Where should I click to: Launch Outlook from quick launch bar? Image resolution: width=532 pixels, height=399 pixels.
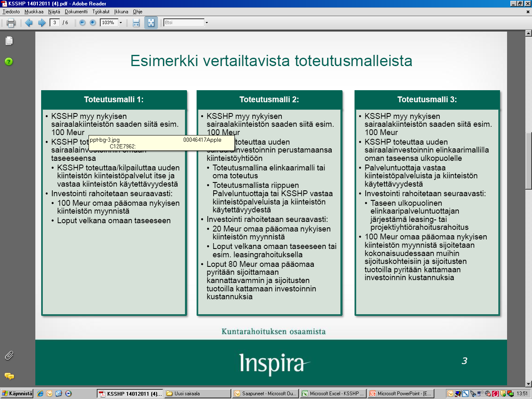tap(49, 393)
